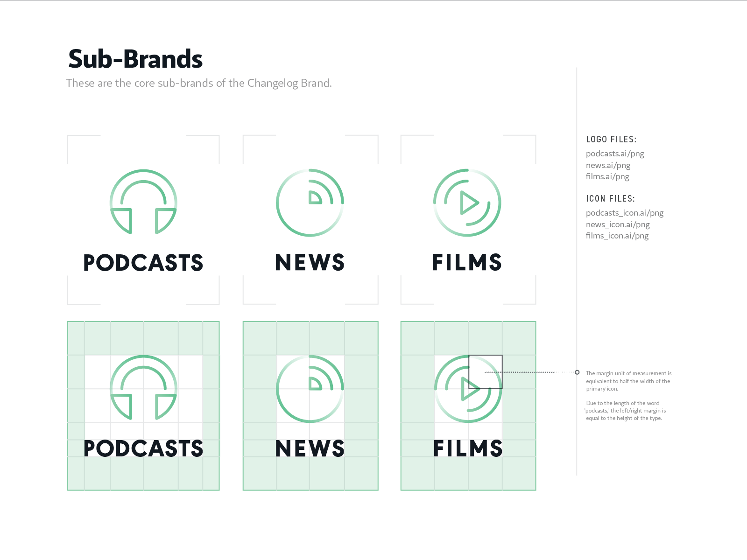Click the LOGO FILES section heading
Image resolution: width=747 pixels, height=560 pixels.
[x=611, y=139]
